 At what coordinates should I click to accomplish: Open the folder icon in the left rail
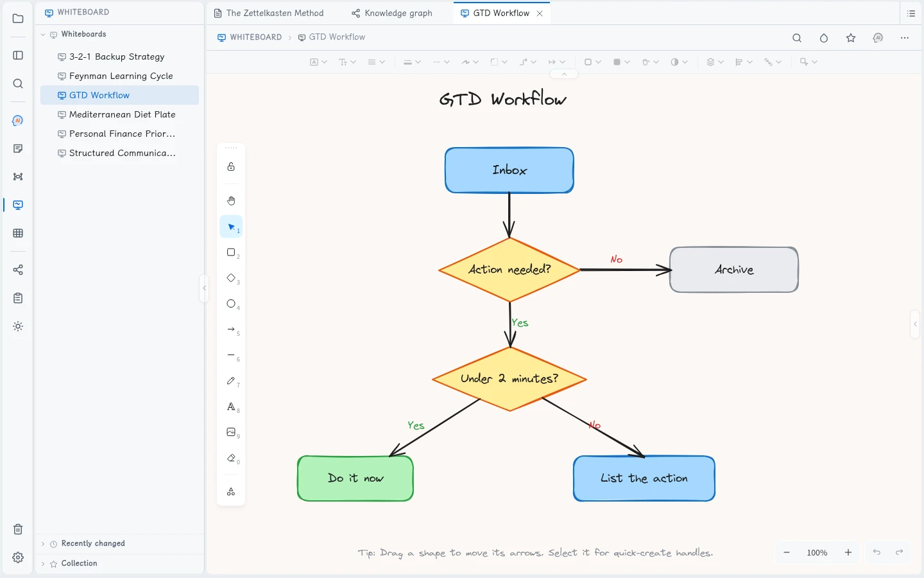coord(18,19)
